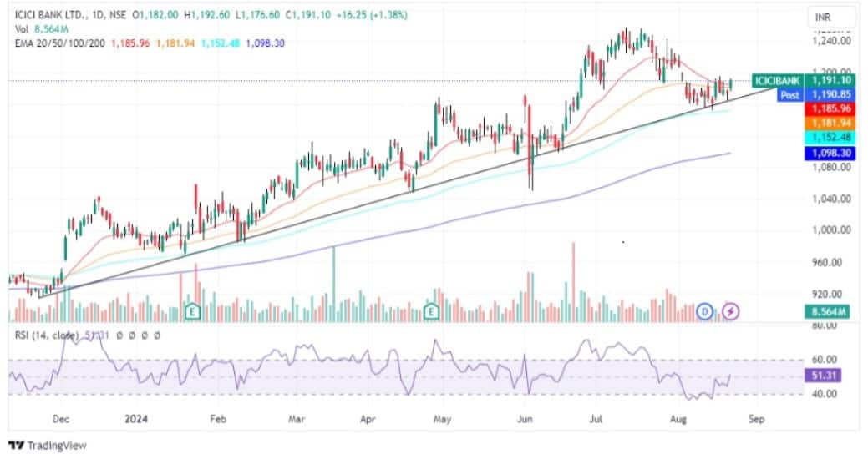Click the RSI (14, close) indicator legend

tap(47, 335)
